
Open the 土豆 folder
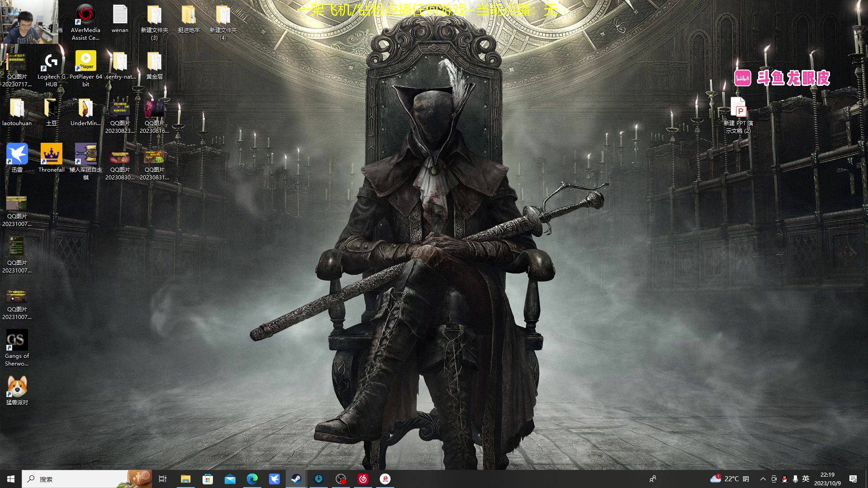click(51, 112)
